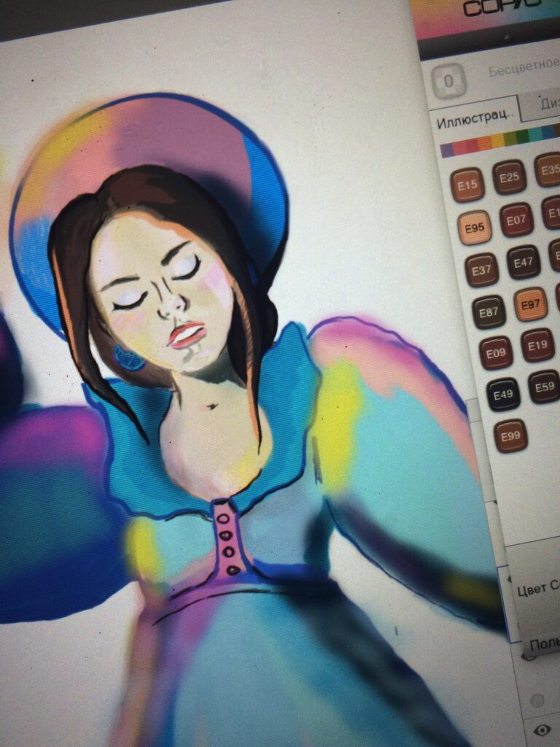Select the E09 marker color

[496, 353]
